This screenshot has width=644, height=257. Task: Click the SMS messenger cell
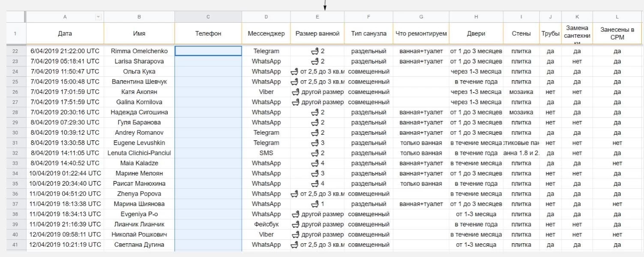(x=266, y=153)
